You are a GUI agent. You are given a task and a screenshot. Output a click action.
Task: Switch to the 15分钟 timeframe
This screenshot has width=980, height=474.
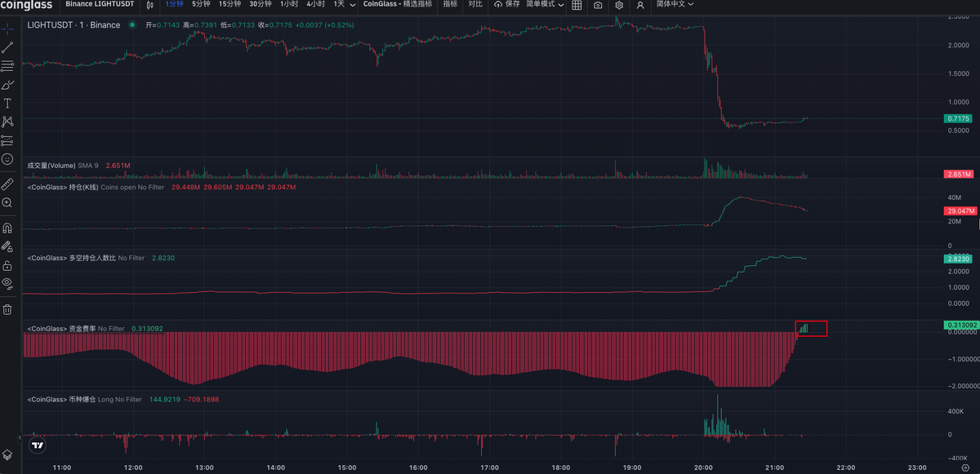[229, 4]
